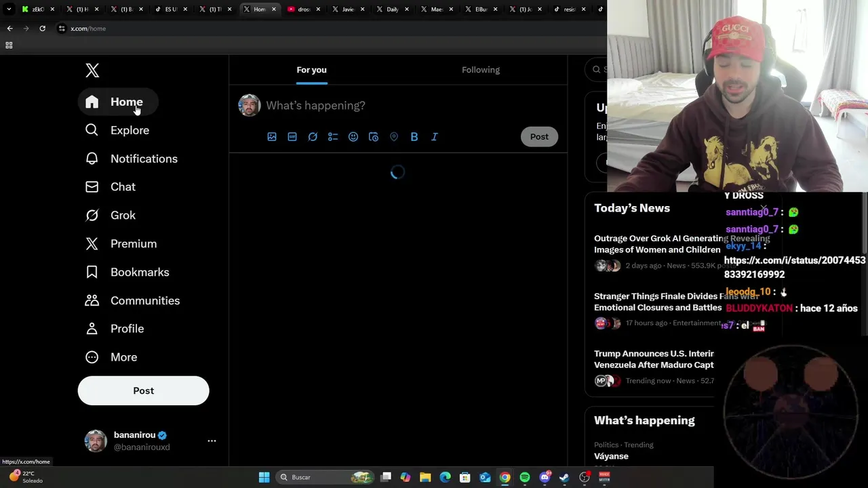The image size is (868, 488).
Task: Close the active Home browser tab
Action: click(274, 9)
